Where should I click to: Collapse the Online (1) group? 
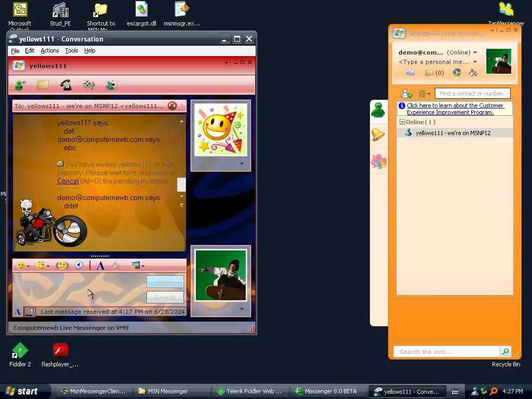pyautogui.click(x=402, y=122)
